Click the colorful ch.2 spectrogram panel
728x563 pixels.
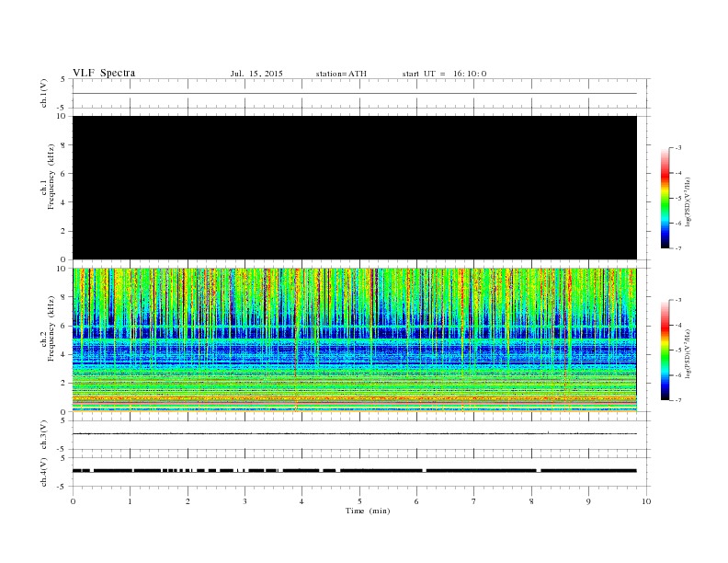[355, 339]
